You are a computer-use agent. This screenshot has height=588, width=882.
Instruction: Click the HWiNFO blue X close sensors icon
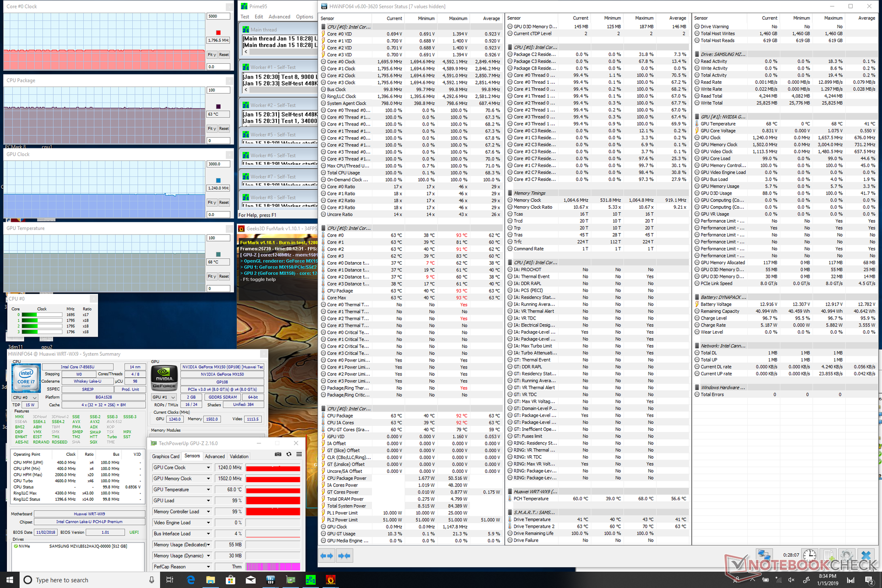pos(866,555)
